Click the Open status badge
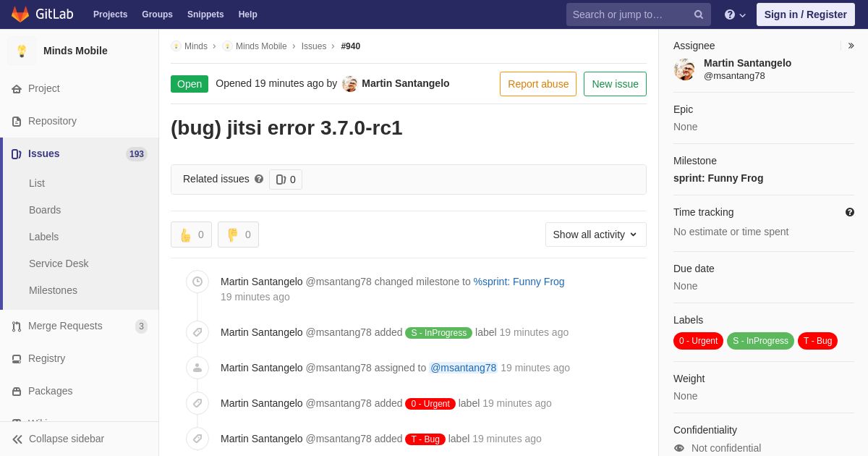The height and width of the screenshot is (456, 868). 190,84
